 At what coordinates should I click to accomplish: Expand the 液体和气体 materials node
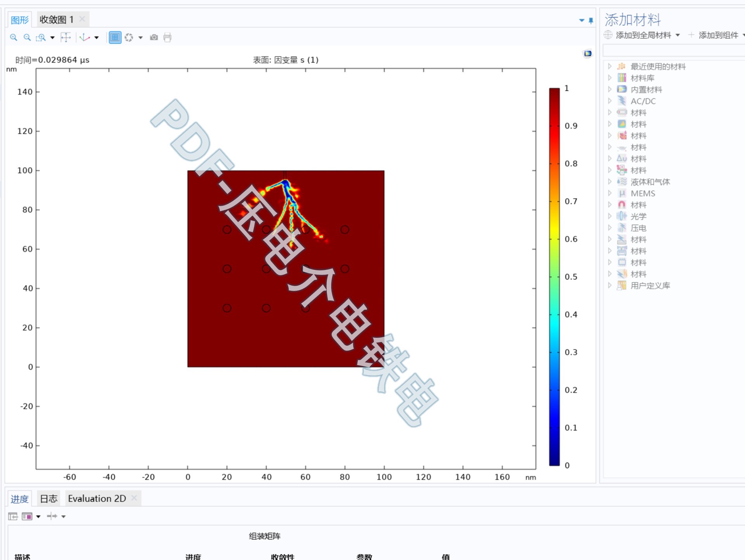(610, 182)
